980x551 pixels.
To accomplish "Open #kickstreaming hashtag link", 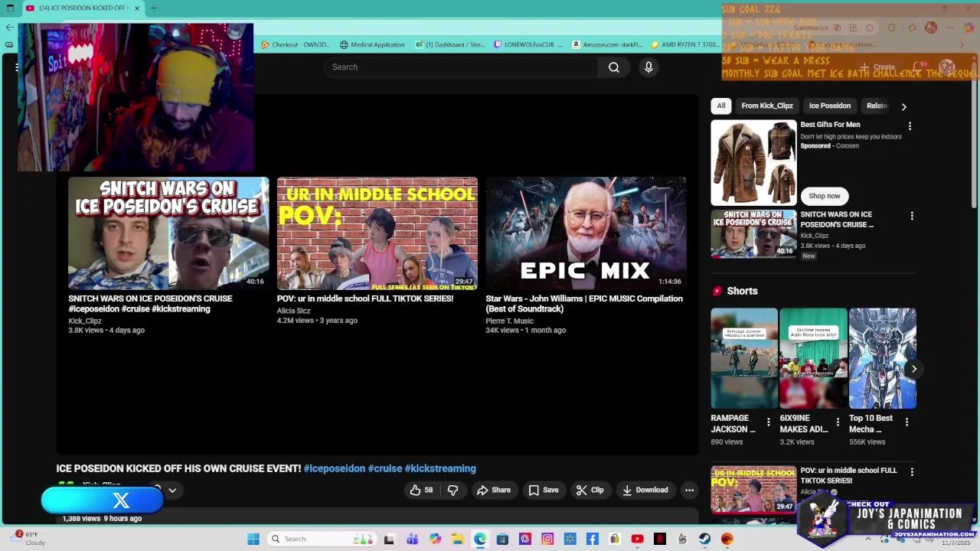I will pos(440,468).
